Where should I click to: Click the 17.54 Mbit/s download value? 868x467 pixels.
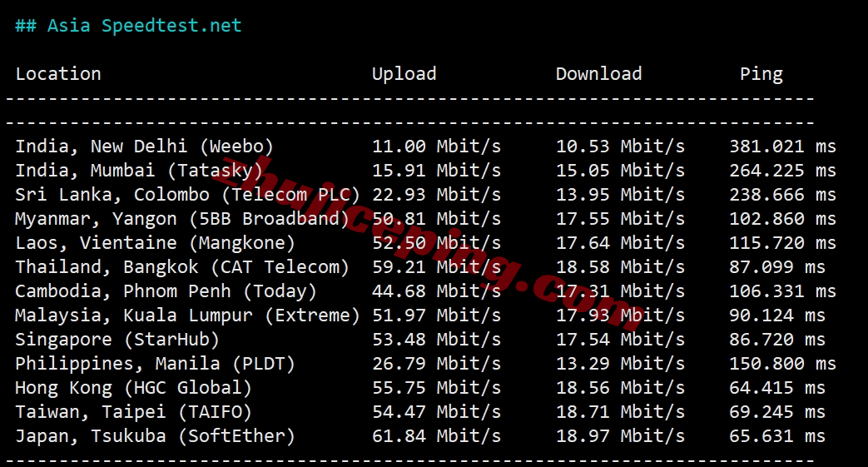[x=620, y=339]
